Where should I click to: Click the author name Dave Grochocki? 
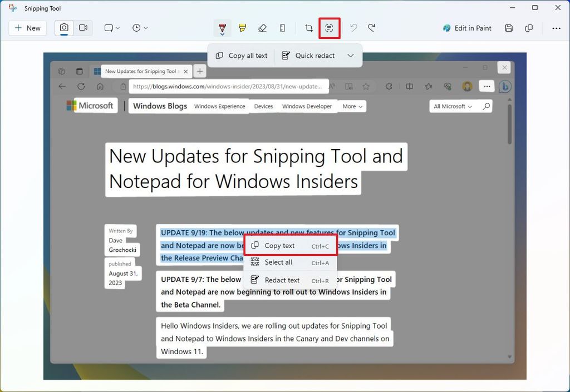pyautogui.click(x=122, y=245)
